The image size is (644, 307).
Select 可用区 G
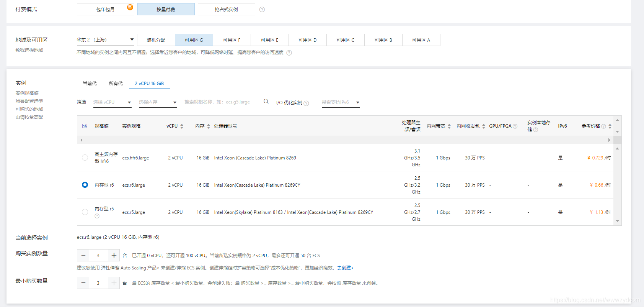[194, 40]
